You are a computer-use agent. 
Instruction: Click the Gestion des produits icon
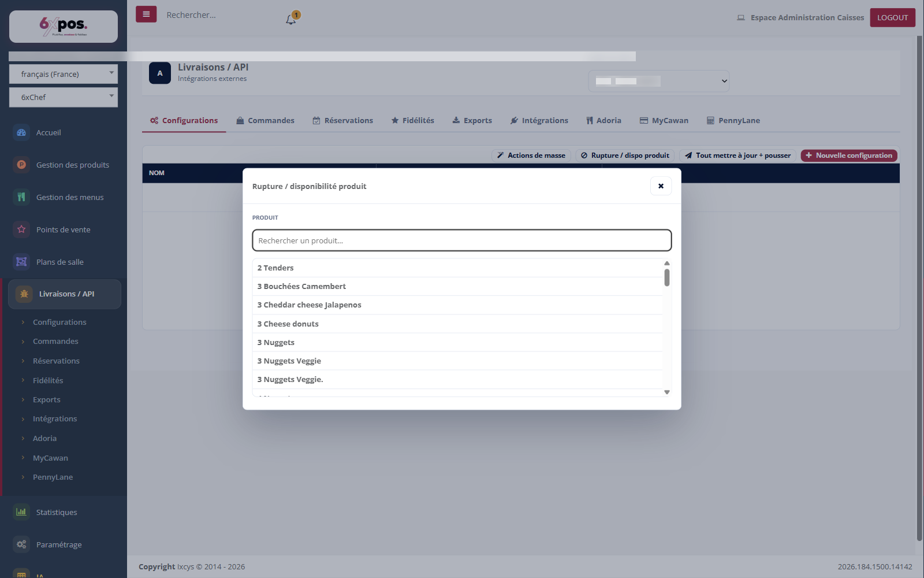(x=21, y=165)
